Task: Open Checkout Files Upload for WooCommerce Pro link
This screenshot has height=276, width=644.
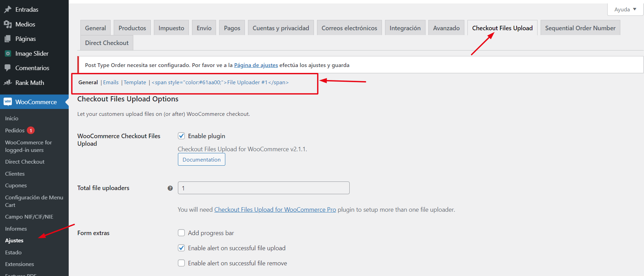Action: point(275,209)
